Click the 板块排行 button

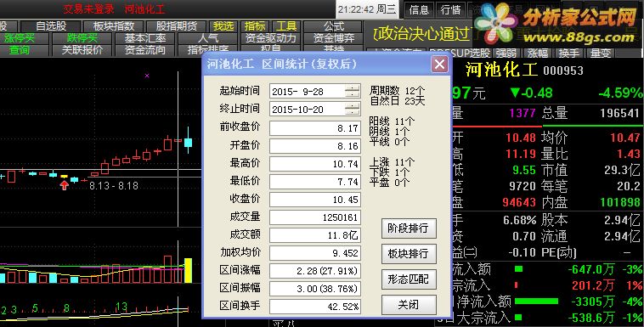tap(409, 254)
